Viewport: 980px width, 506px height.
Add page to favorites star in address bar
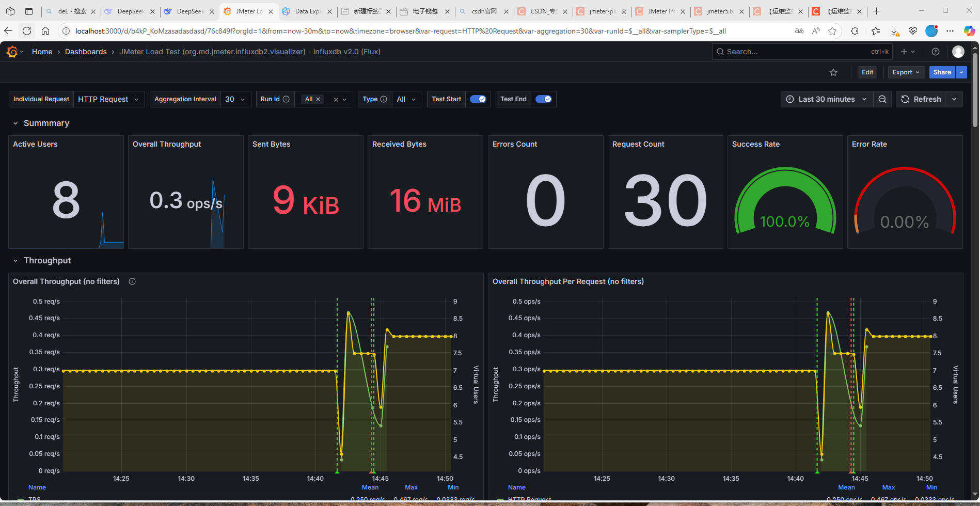[832, 31]
